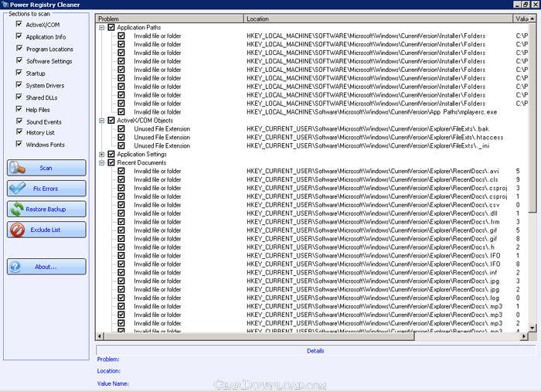Collapse the Application Paths group
This screenshot has width=541, height=392.
(x=102, y=28)
